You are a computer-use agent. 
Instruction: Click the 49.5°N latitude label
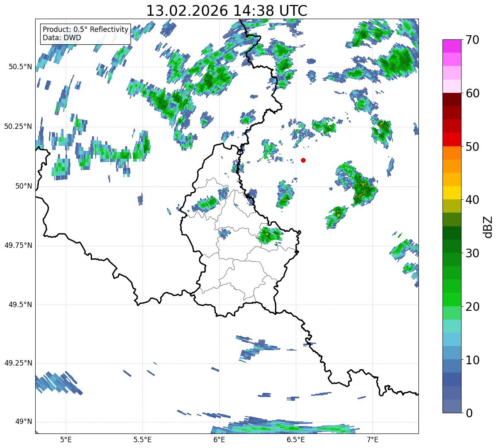[x=20, y=305]
